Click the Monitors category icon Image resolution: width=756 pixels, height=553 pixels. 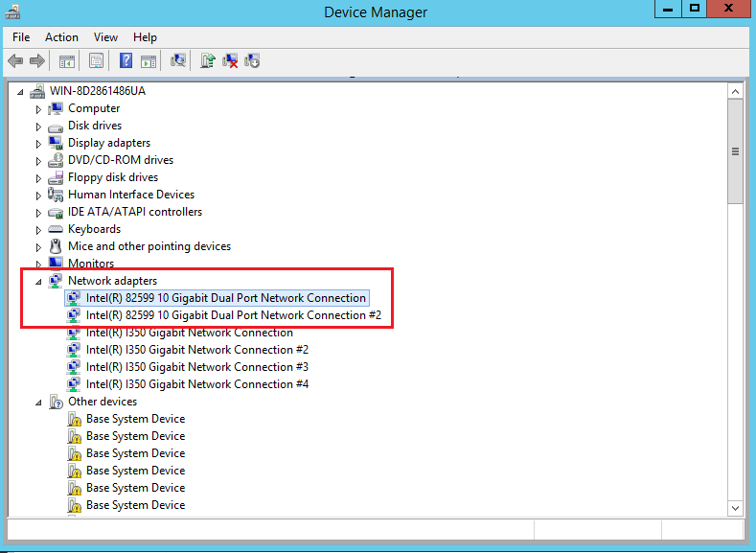click(x=56, y=263)
